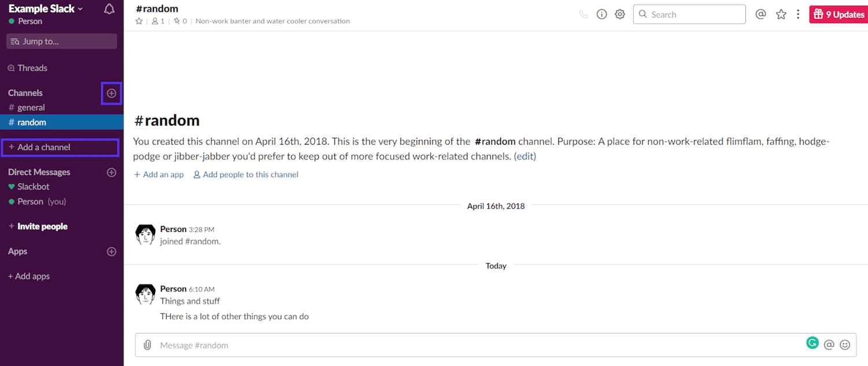The height and width of the screenshot is (366, 868).
Task: Click the Grammarly icon in the message field
Action: (812, 343)
